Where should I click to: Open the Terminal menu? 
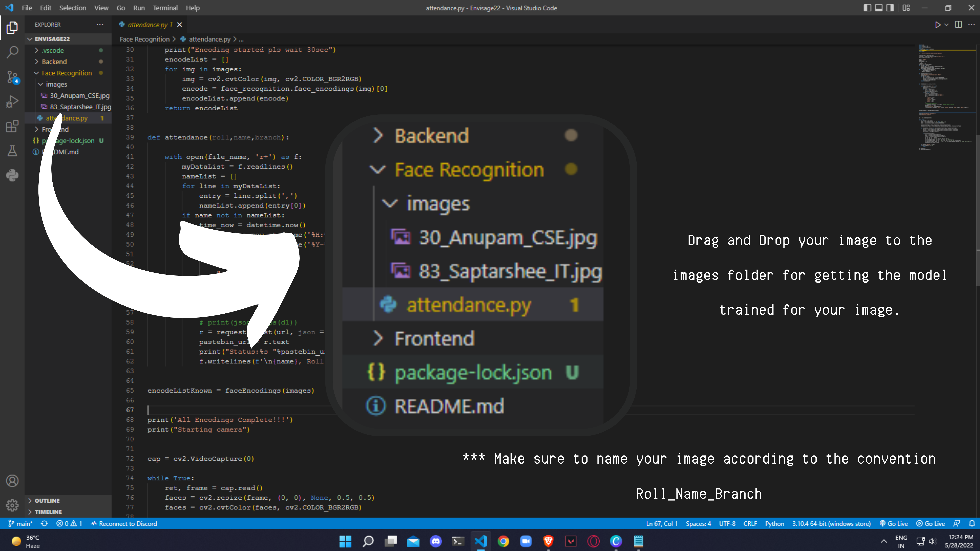[165, 8]
